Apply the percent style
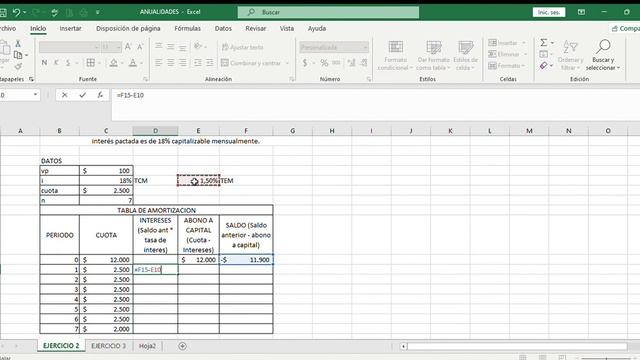The image size is (640, 360). click(324, 63)
